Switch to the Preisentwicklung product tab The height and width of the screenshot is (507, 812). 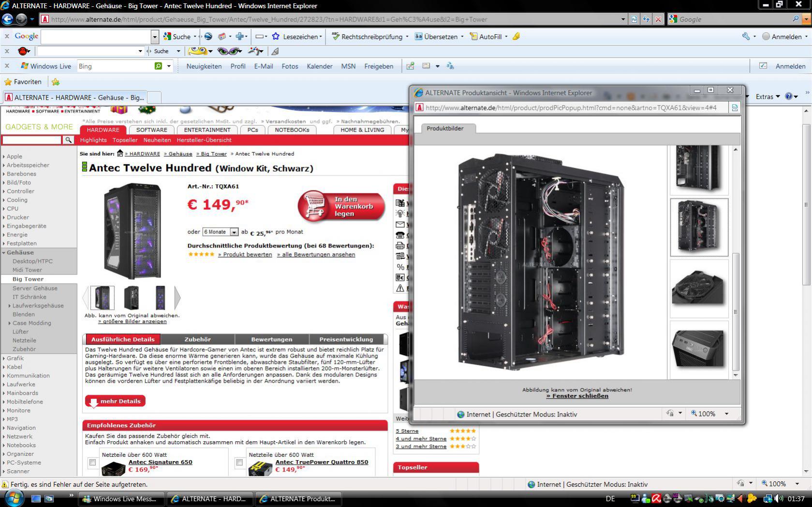[x=346, y=339]
